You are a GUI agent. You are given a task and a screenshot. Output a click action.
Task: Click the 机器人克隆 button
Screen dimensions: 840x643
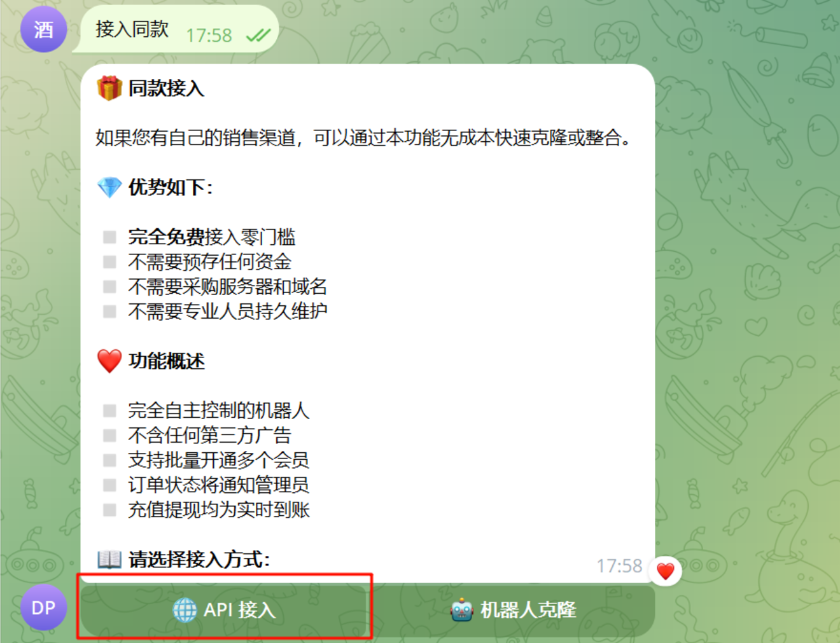tap(512, 610)
